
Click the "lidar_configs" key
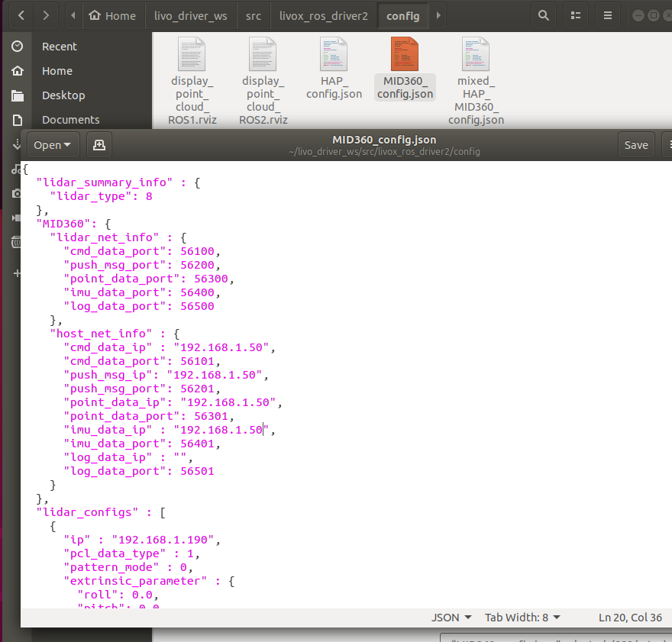coord(87,512)
